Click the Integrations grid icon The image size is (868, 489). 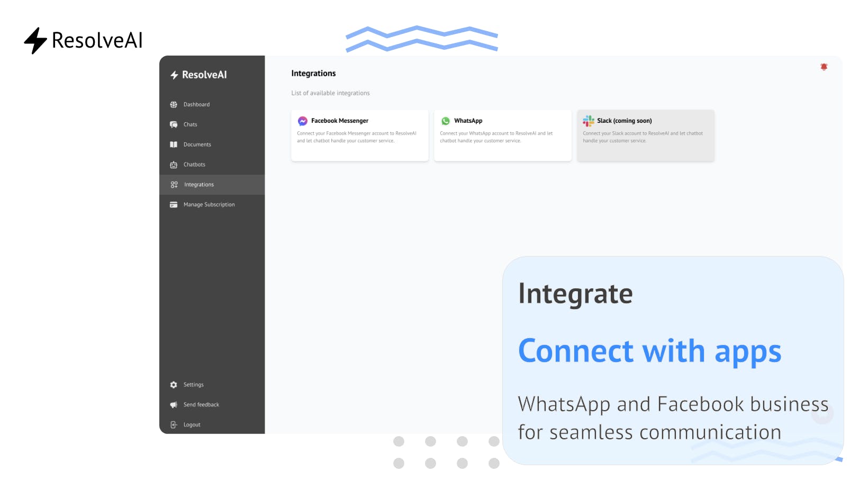pos(174,185)
